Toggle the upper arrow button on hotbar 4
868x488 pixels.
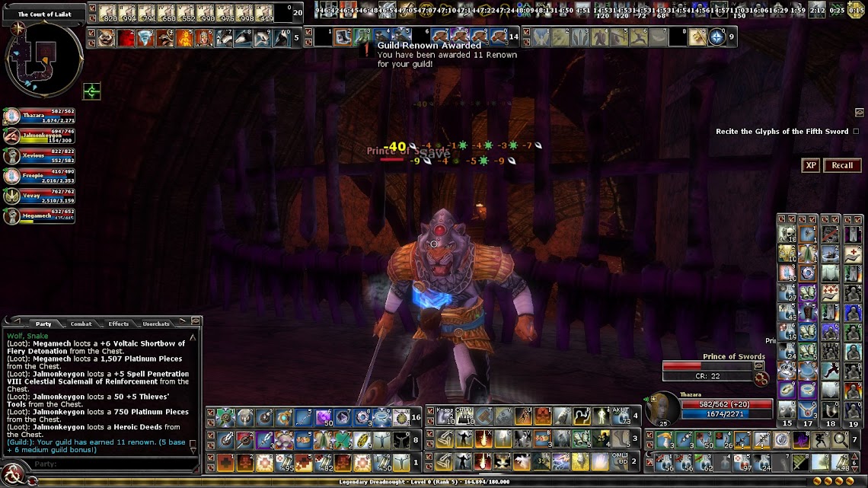click(x=430, y=412)
